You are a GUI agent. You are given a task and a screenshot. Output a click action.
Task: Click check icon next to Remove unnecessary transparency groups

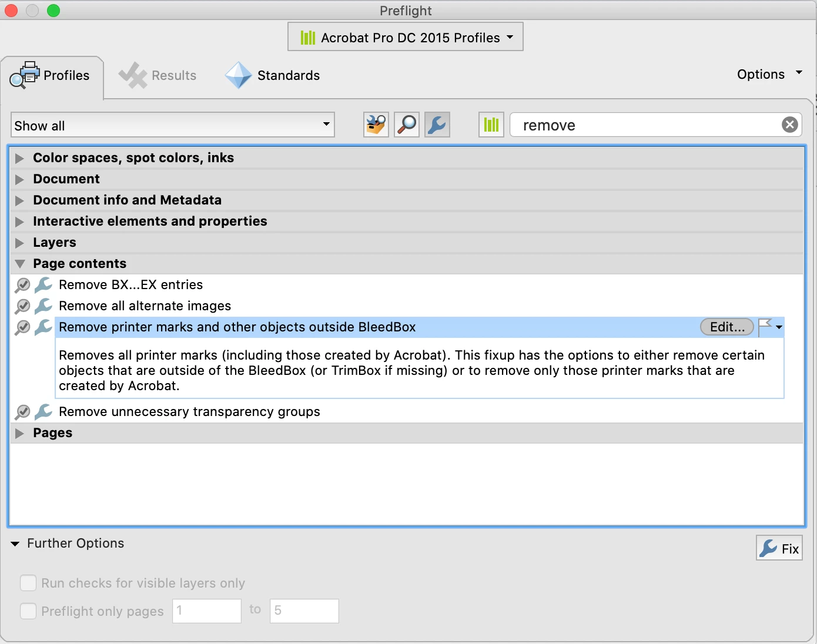[x=22, y=412]
